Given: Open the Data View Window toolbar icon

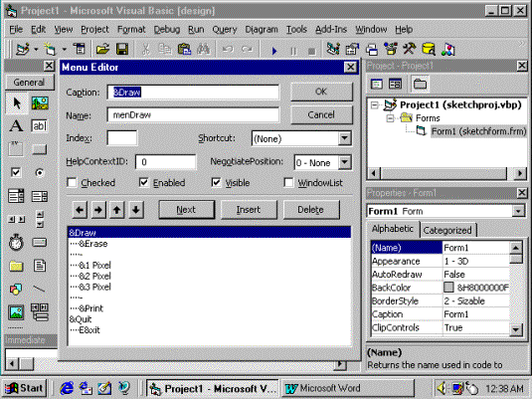Looking at the screenshot, I should click(429, 50).
